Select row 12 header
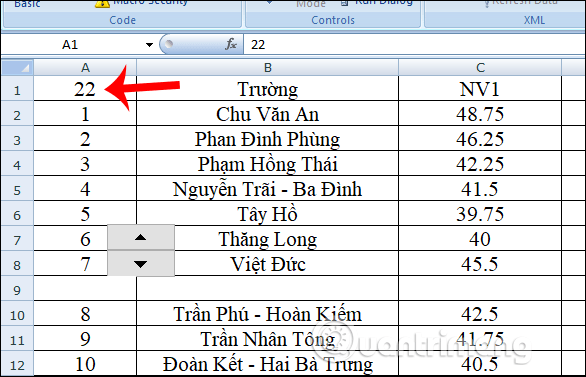586x377 pixels. (x=18, y=364)
